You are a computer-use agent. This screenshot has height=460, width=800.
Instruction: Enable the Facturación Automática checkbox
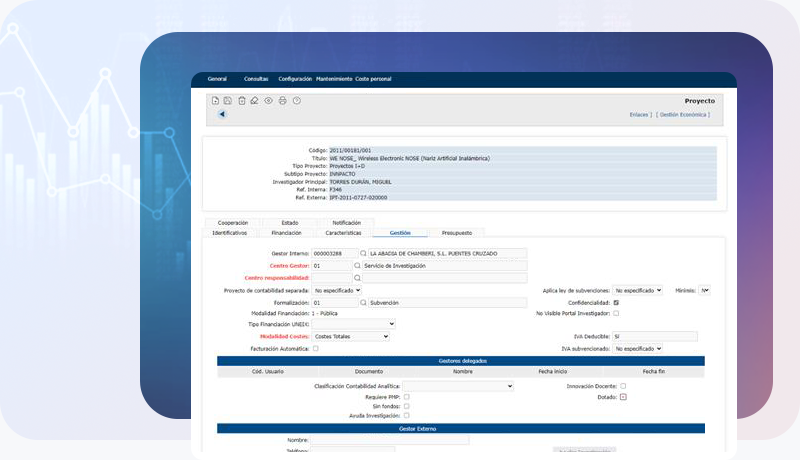tap(316, 348)
